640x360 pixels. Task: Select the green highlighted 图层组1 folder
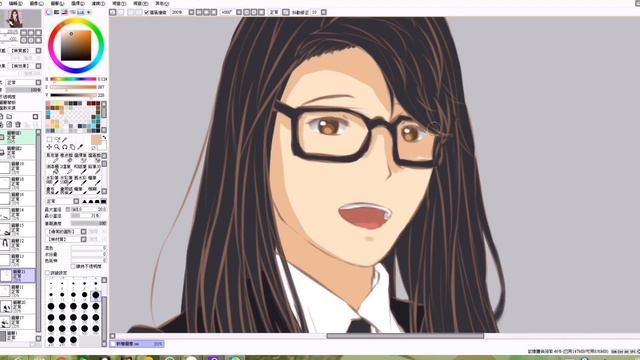(18, 137)
